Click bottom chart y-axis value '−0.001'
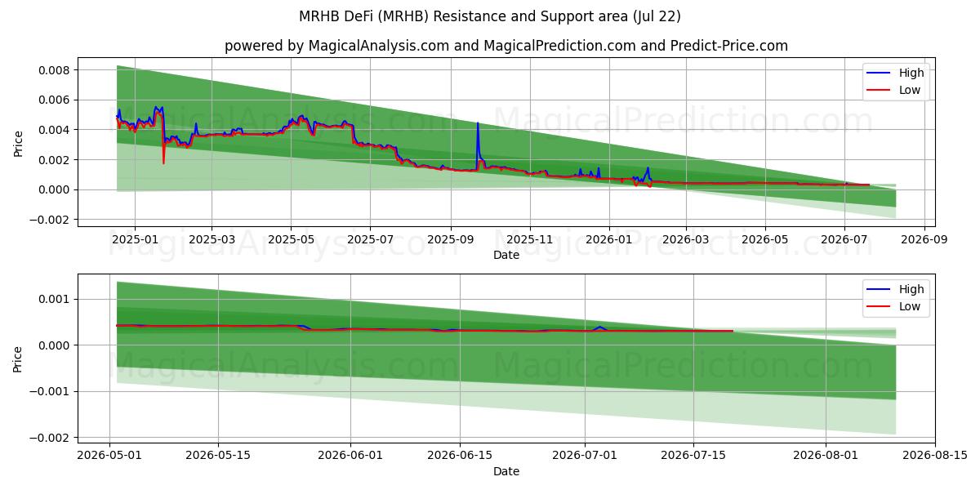Image resolution: width=980 pixels, height=490 pixels. [50, 391]
